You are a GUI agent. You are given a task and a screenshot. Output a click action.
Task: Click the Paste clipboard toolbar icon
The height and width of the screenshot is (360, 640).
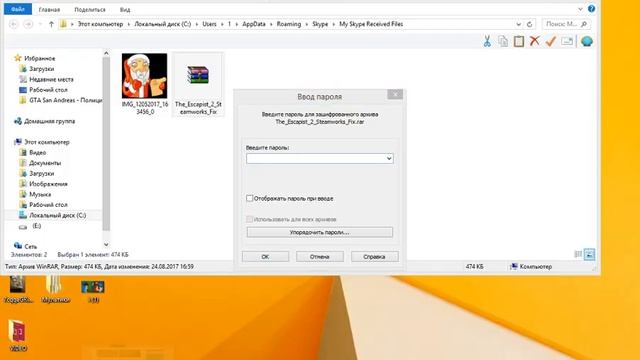coord(519,41)
